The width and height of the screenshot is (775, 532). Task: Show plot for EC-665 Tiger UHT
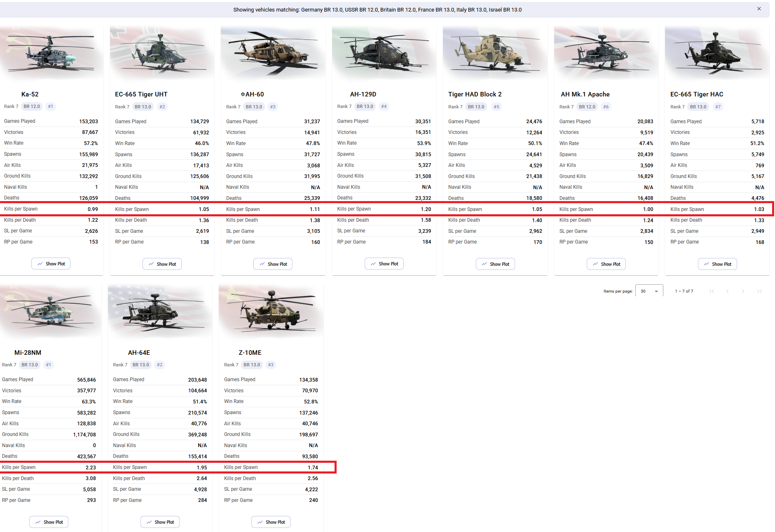tap(162, 264)
